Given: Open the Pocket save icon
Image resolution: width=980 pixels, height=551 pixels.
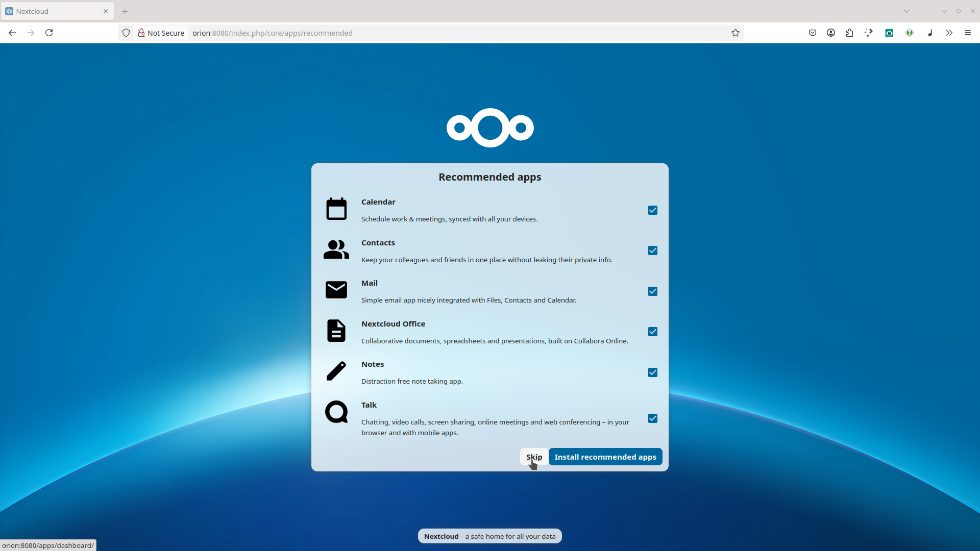Looking at the screenshot, I should pyautogui.click(x=813, y=33).
